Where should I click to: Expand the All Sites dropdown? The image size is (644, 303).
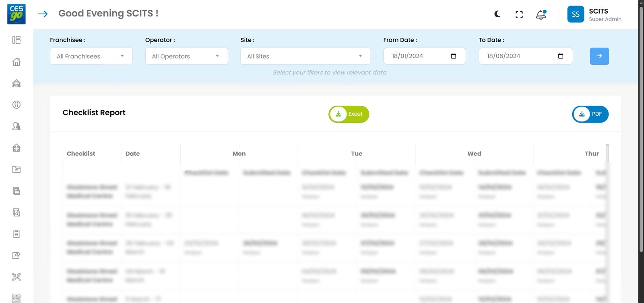(305, 56)
